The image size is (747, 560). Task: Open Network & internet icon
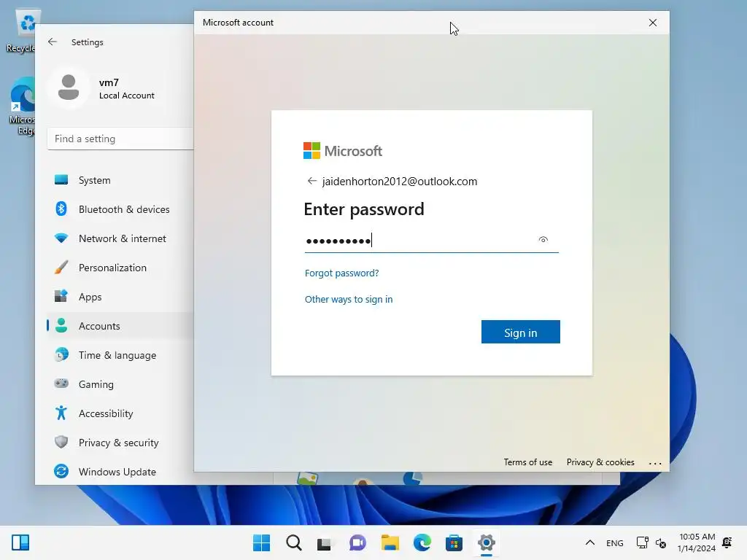[61, 238]
